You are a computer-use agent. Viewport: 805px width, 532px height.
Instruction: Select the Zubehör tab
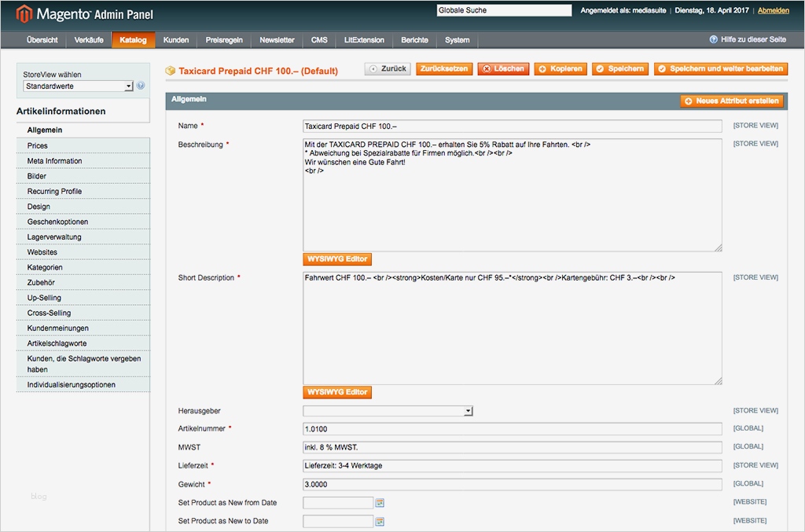(83, 283)
